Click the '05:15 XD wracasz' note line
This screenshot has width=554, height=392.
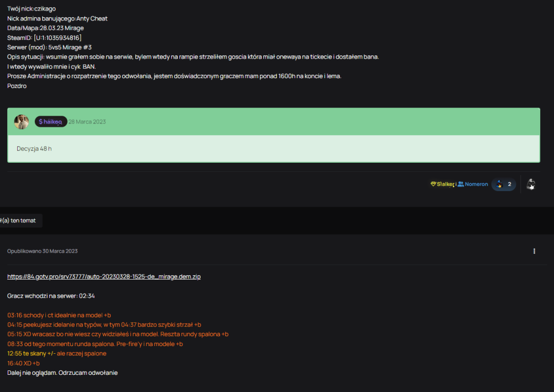pyautogui.click(x=117, y=334)
